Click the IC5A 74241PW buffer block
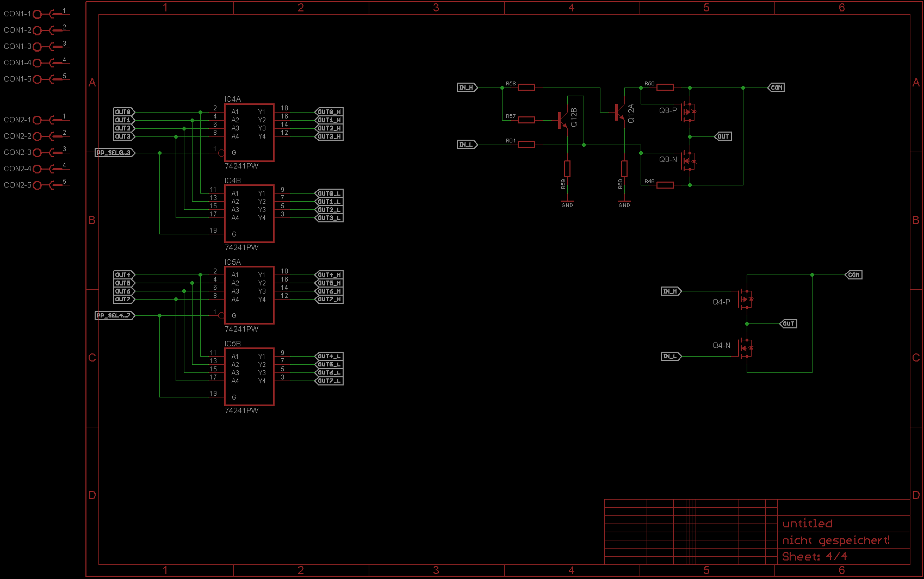Image resolution: width=924 pixels, height=579 pixels. tap(249, 295)
